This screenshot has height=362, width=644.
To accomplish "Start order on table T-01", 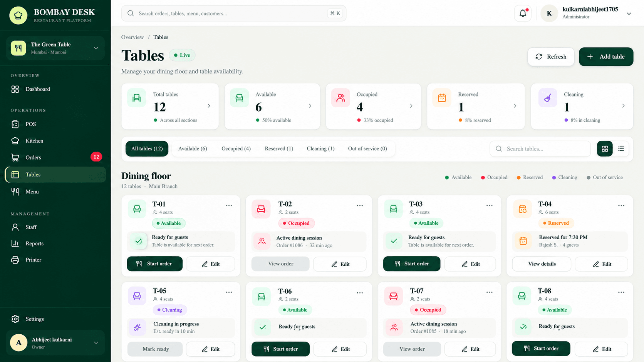I will [154, 264].
